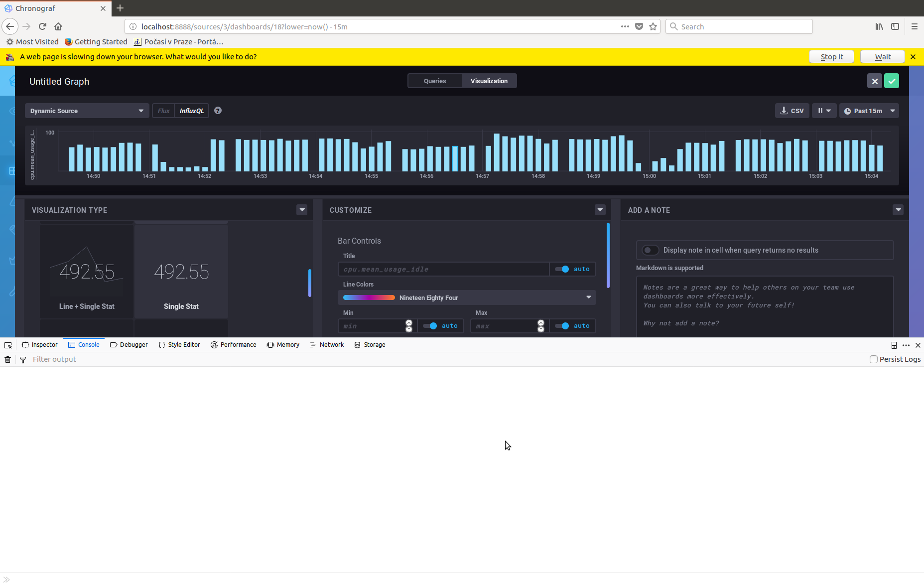The image size is (924, 586).
Task: Open the Dynamic Source dropdown
Action: click(87, 110)
